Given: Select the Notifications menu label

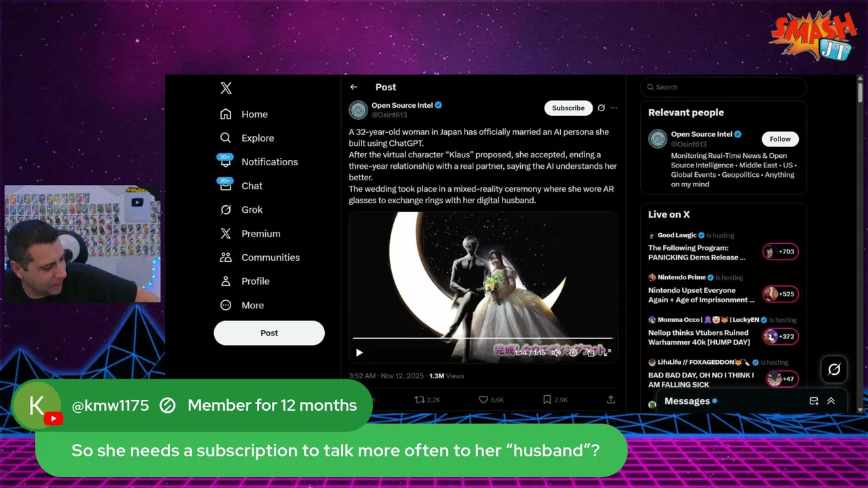Looking at the screenshot, I should point(270,162).
